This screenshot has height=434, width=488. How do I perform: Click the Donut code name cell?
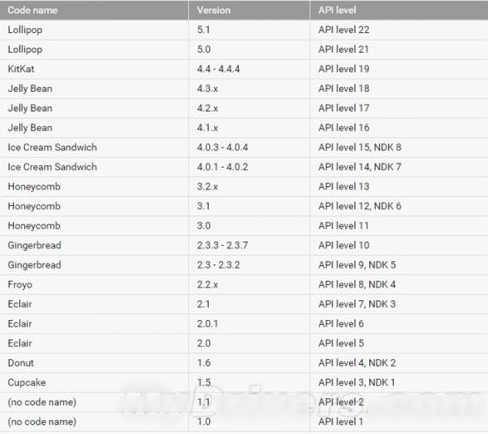pyautogui.click(x=94, y=363)
